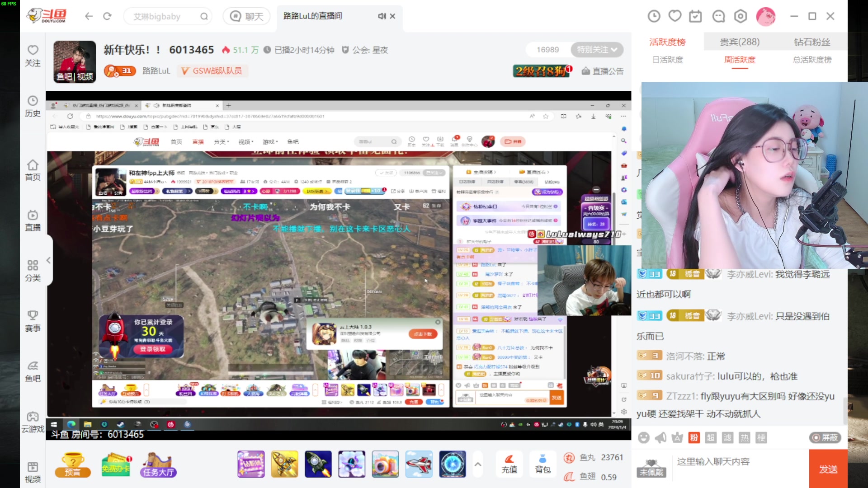Open the 直播 (Live) sidebar section
This screenshot has height=488, width=868.
coord(33,221)
